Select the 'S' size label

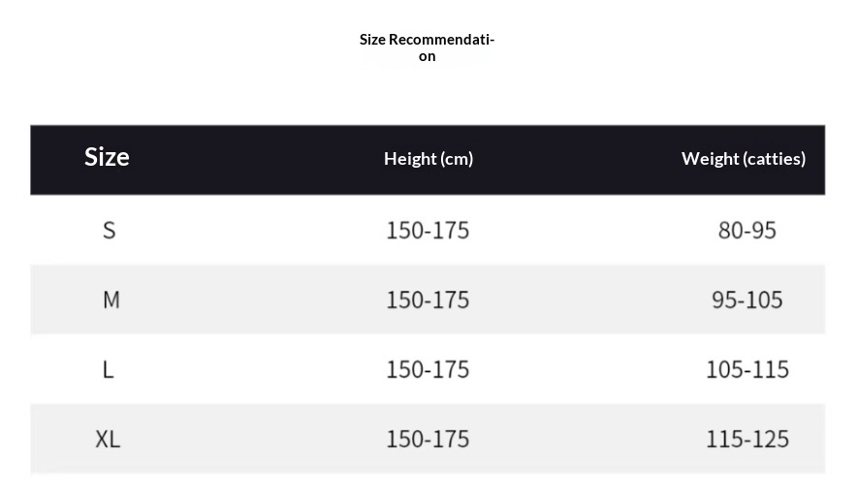coord(109,230)
